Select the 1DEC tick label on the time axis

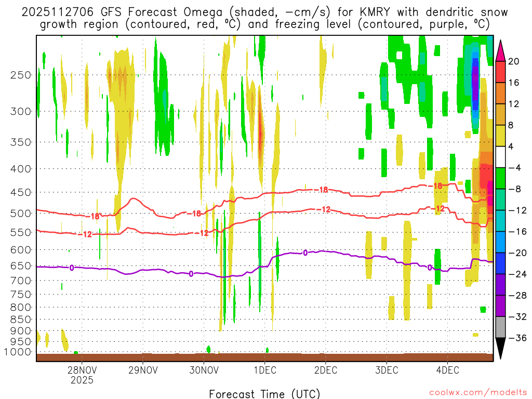tap(264, 370)
